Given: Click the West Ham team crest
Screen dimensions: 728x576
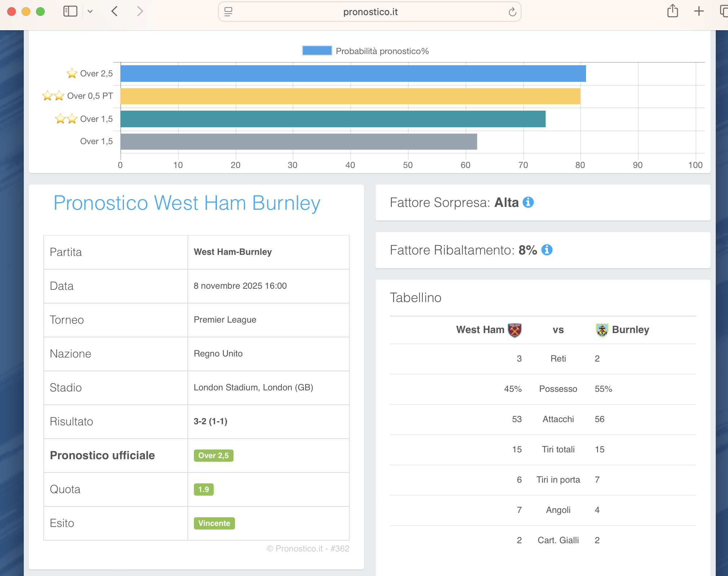Looking at the screenshot, I should [514, 330].
